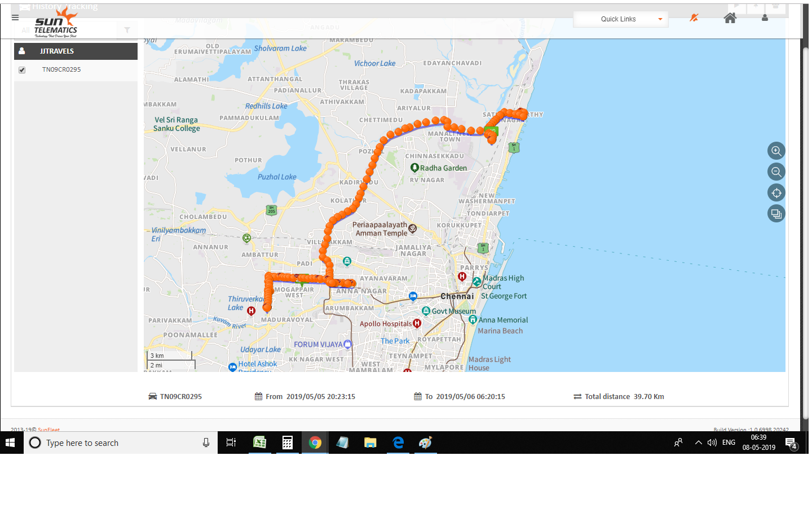Click the Apollo Hospitals map marker
This screenshot has height=508, width=812.
click(x=417, y=323)
